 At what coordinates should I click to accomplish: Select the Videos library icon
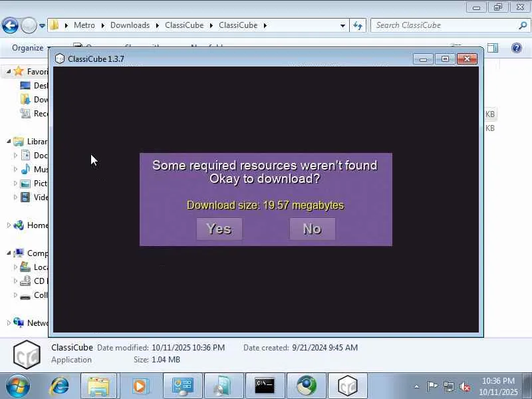click(25, 197)
